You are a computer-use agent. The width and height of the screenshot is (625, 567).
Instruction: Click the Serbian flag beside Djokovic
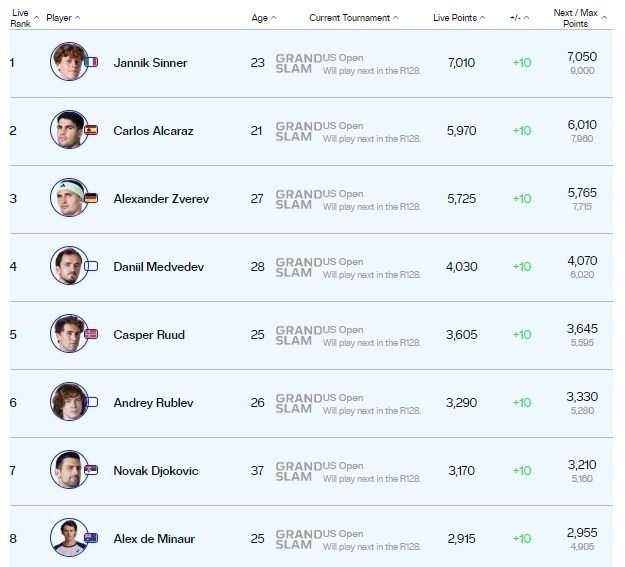click(92, 470)
